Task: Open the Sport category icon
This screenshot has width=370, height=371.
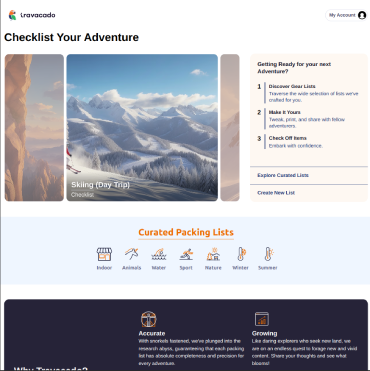Action: [x=186, y=254]
